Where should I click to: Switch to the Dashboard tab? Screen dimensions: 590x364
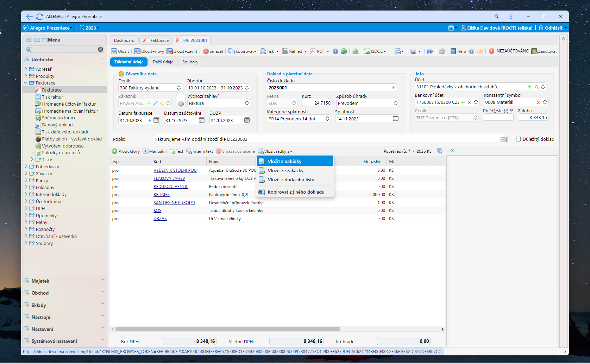tap(124, 40)
